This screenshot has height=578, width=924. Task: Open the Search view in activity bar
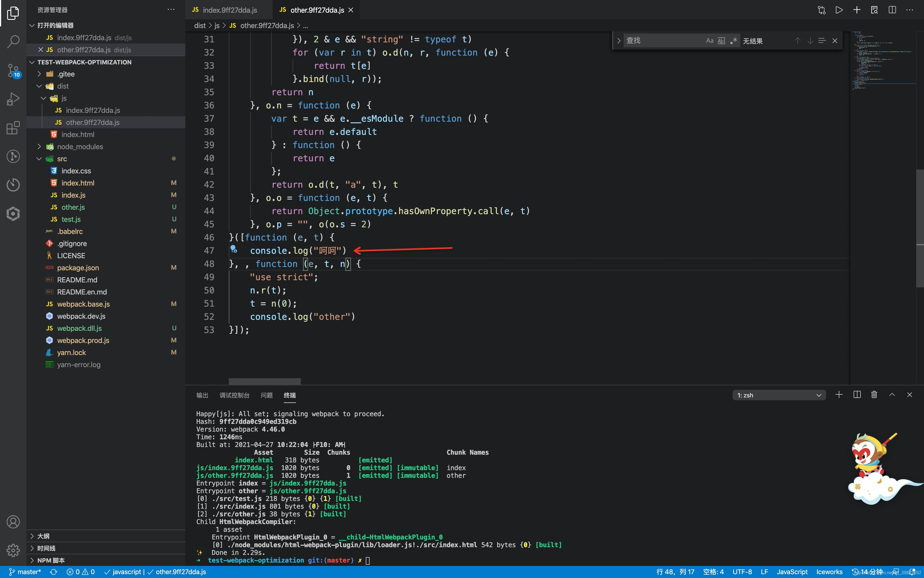pyautogui.click(x=13, y=42)
